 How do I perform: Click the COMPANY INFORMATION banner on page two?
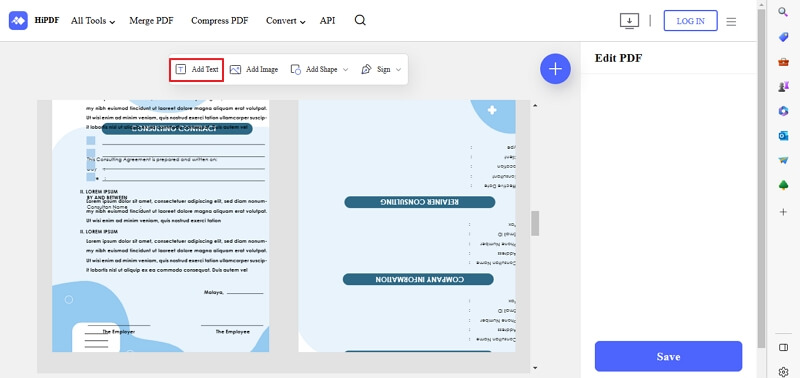pyautogui.click(x=418, y=279)
